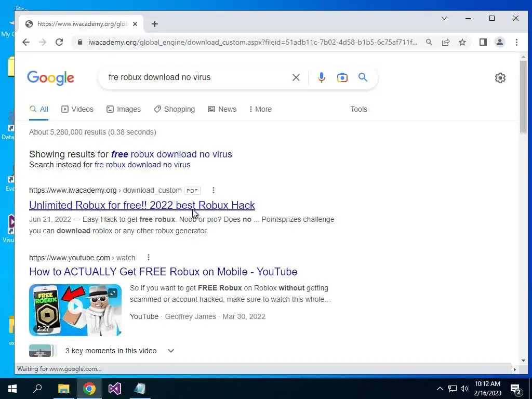Image resolution: width=532 pixels, height=399 pixels.
Task: Select the All results tab
Action: tap(38, 109)
